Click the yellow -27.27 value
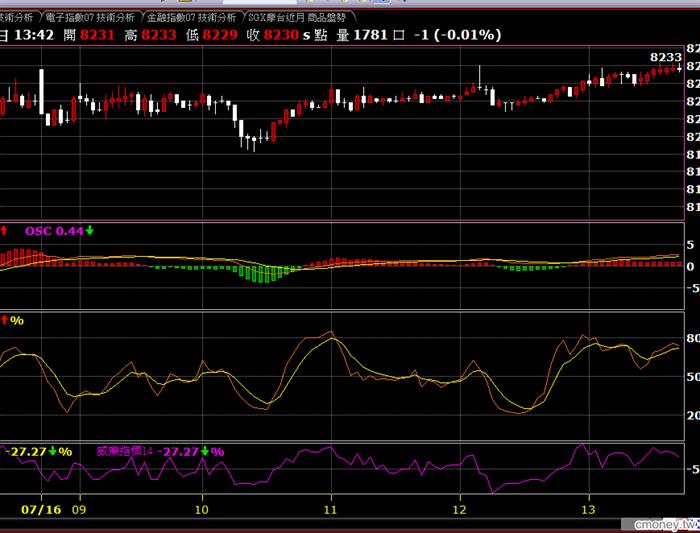700x533 pixels. (x=28, y=452)
